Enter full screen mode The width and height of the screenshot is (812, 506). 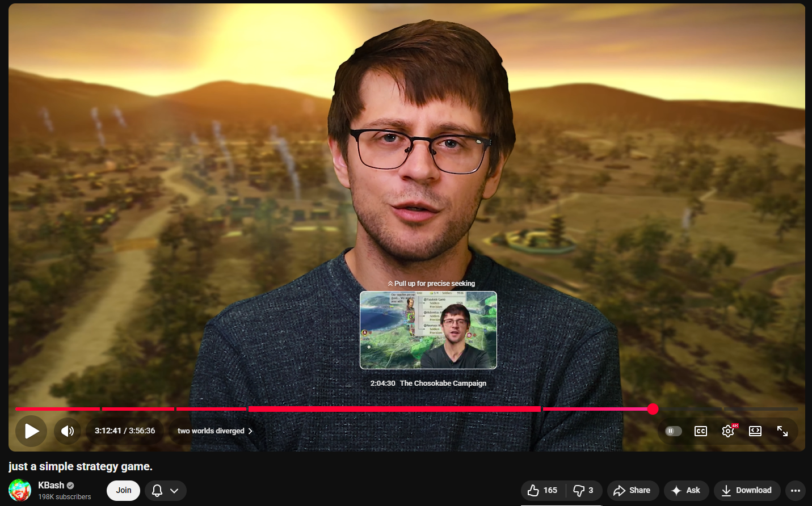tap(782, 431)
